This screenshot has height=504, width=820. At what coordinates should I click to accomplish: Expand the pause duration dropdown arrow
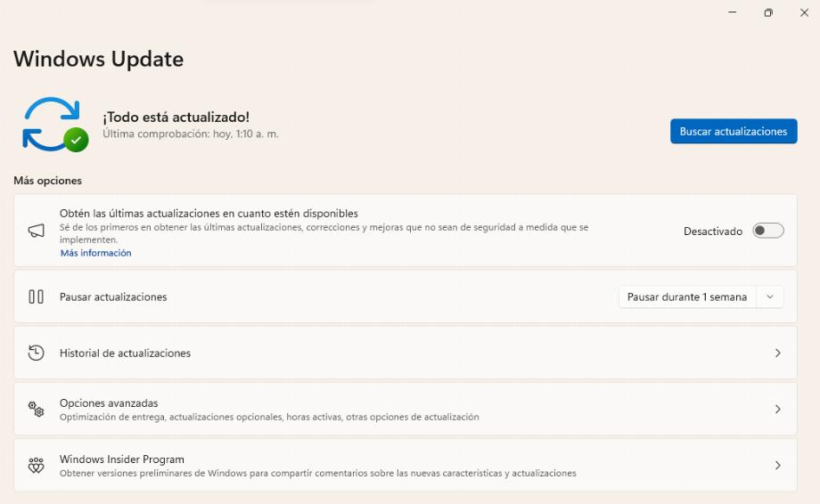(770, 297)
